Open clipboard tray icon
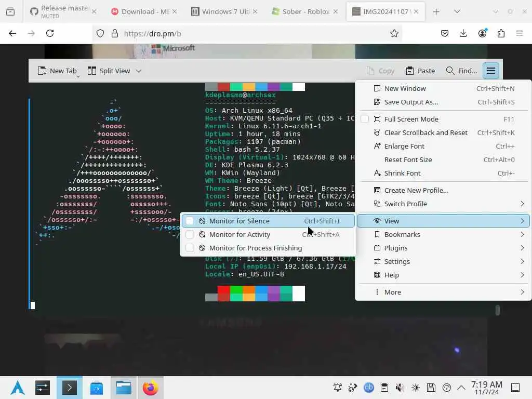The width and height of the screenshot is (532, 399). click(384, 388)
